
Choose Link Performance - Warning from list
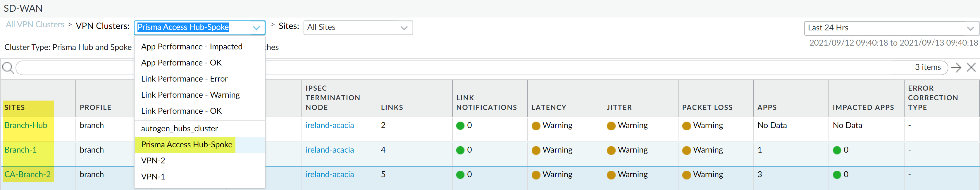(x=190, y=95)
